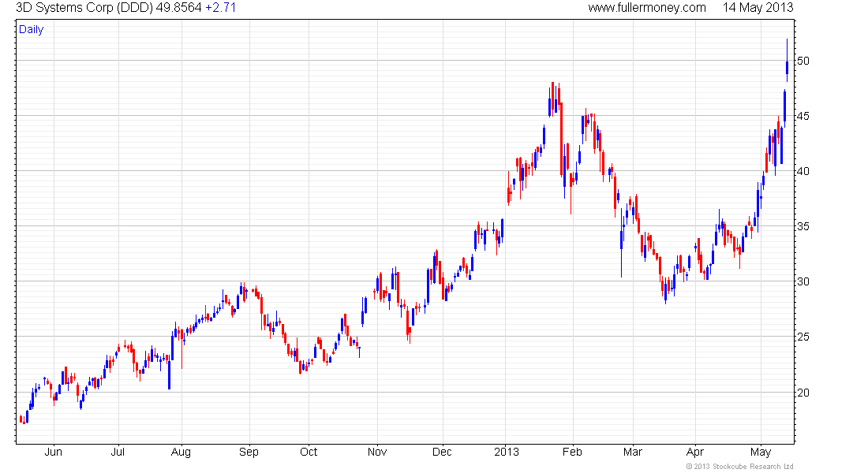Click the 'Daily' timeframe label

click(31, 30)
